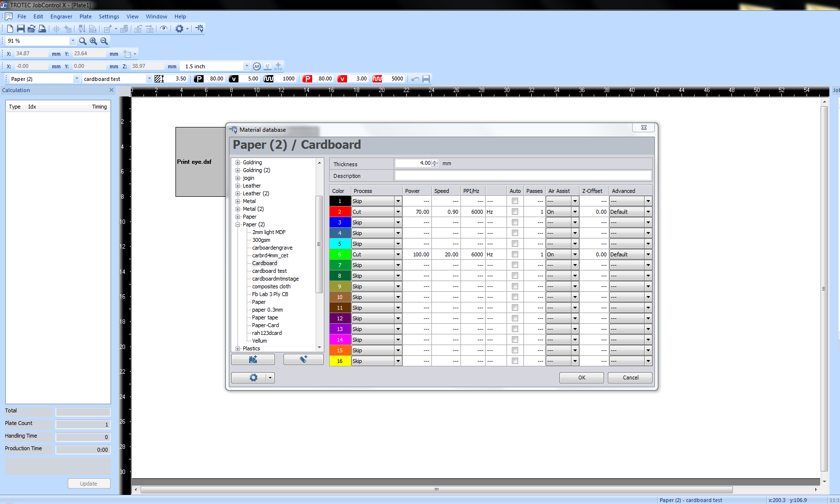Tick the Auto checkbox for color 16
Viewport: 840px width, 504px height.
tap(515, 361)
